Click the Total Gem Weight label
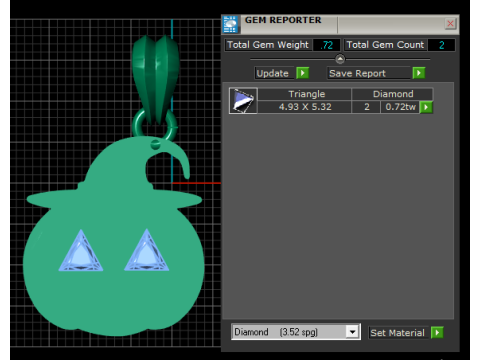Screen dimensions: 480x360 pos(268,45)
